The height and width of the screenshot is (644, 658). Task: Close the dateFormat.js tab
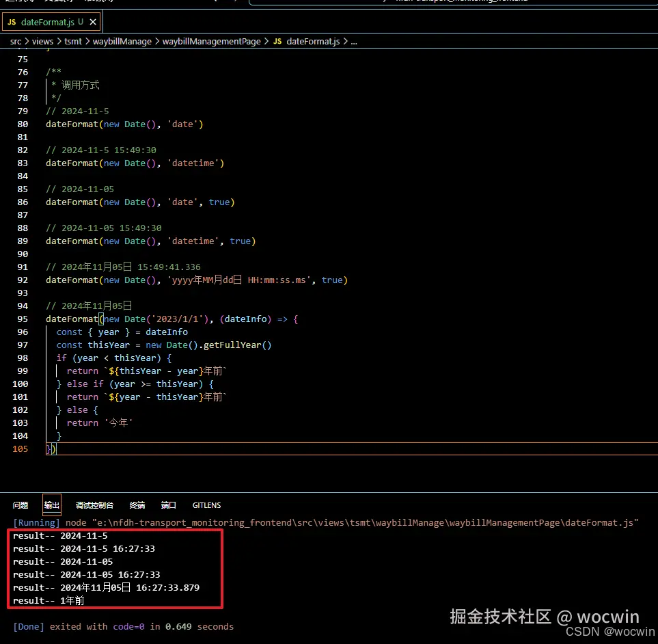click(93, 22)
